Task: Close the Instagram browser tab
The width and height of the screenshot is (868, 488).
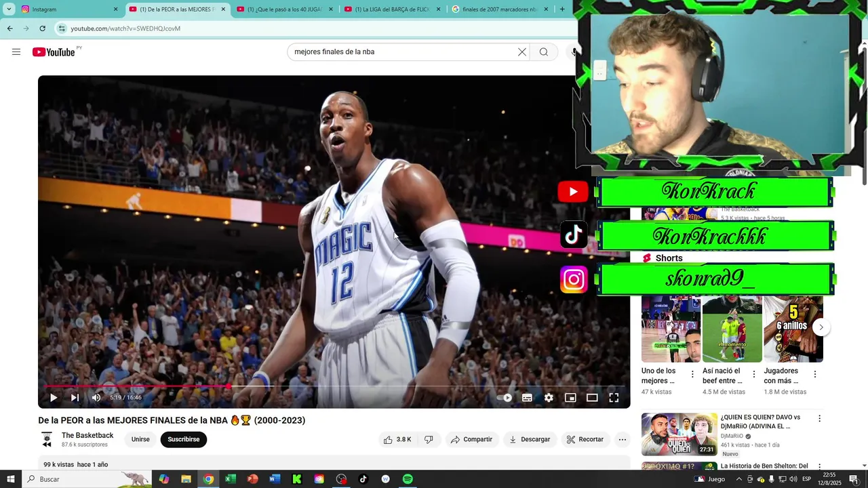Action: tap(115, 9)
